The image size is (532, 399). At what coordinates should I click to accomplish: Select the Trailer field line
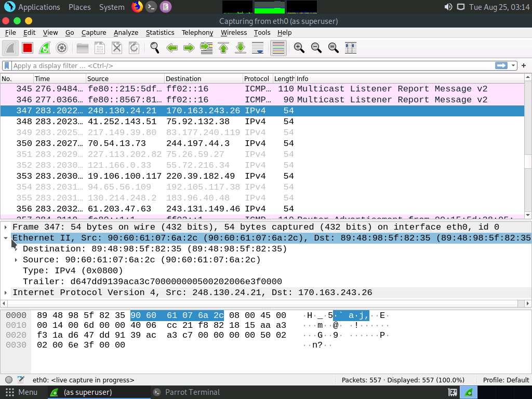(152, 282)
